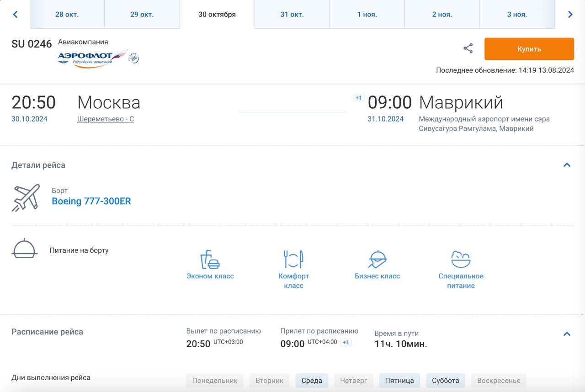Image resolution: width=585 pixels, height=392 pixels.
Task: Toggle the Пятница flight day chip
Action: (399, 381)
